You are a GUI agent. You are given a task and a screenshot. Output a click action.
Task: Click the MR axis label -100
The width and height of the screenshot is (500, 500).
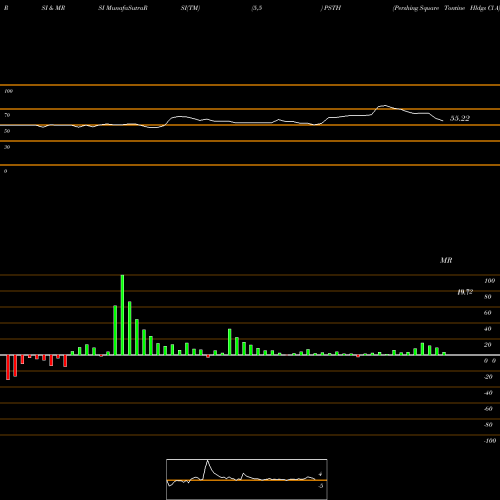[x=490, y=441]
